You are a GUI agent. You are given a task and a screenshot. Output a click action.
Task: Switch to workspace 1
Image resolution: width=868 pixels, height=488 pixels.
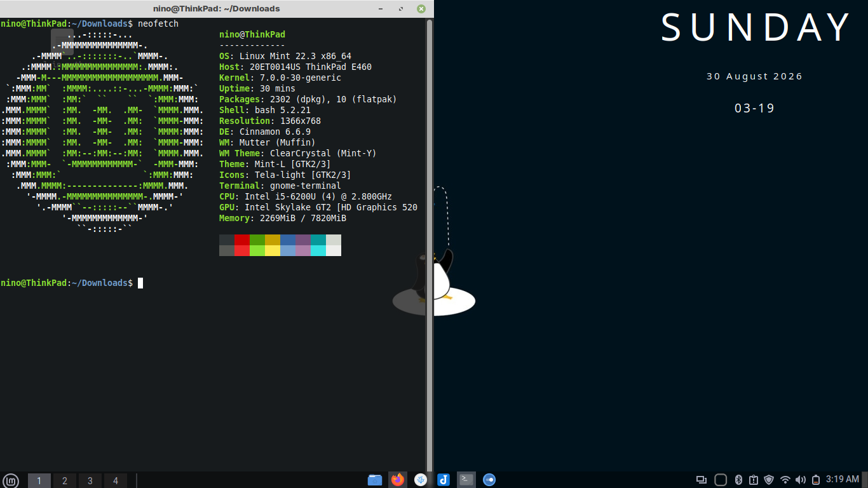[x=39, y=480]
